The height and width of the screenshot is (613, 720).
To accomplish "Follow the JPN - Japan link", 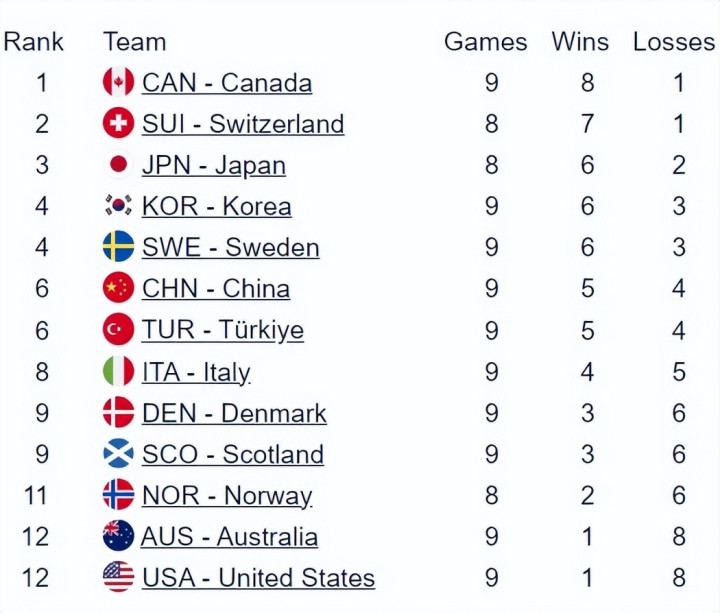I will click(x=214, y=164).
